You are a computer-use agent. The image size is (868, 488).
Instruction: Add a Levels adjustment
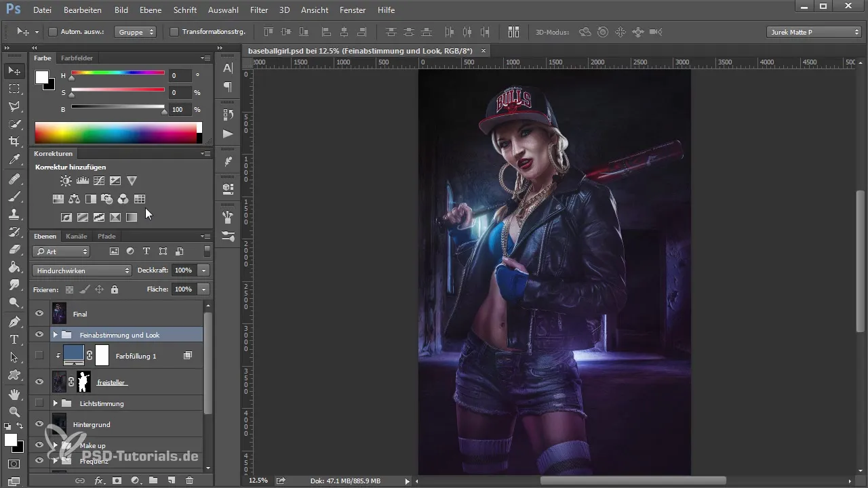[83, 181]
